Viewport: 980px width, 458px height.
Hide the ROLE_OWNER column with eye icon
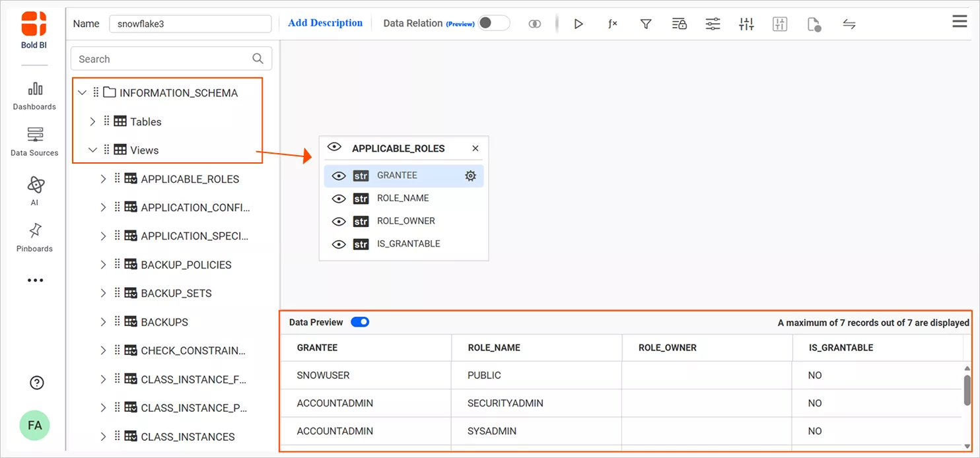coord(339,222)
